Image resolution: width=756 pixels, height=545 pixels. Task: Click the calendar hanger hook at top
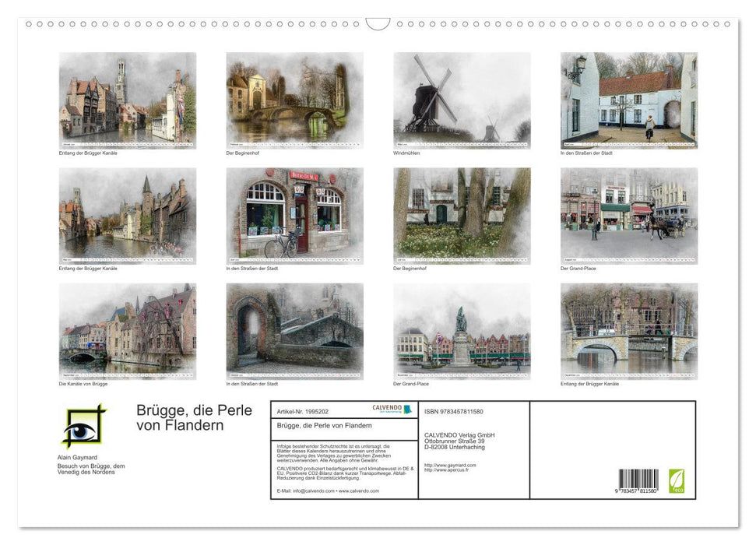coord(378,24)
